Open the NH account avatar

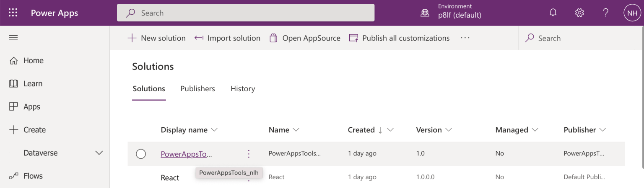point(632,13)
